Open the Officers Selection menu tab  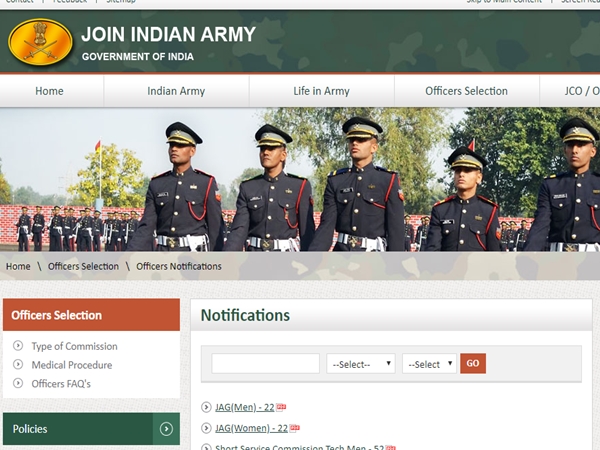click(x=466, y=91)
